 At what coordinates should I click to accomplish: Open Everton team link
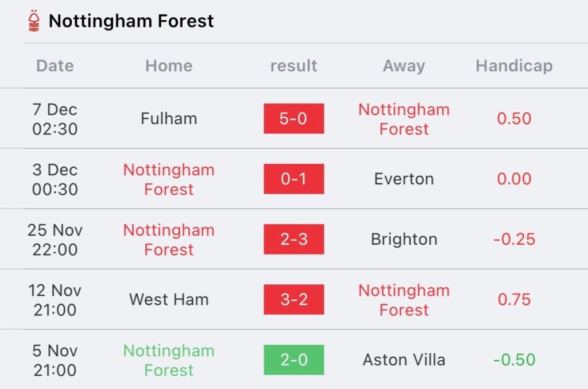click(x=404, y=179)
